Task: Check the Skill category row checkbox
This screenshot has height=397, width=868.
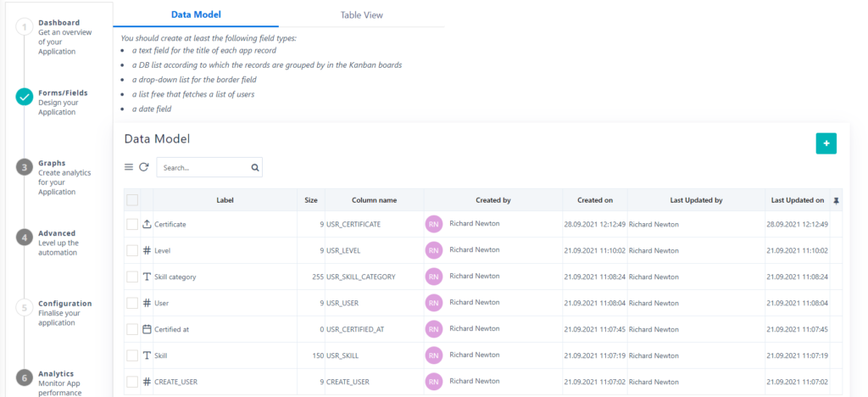Action: [132, 277]
